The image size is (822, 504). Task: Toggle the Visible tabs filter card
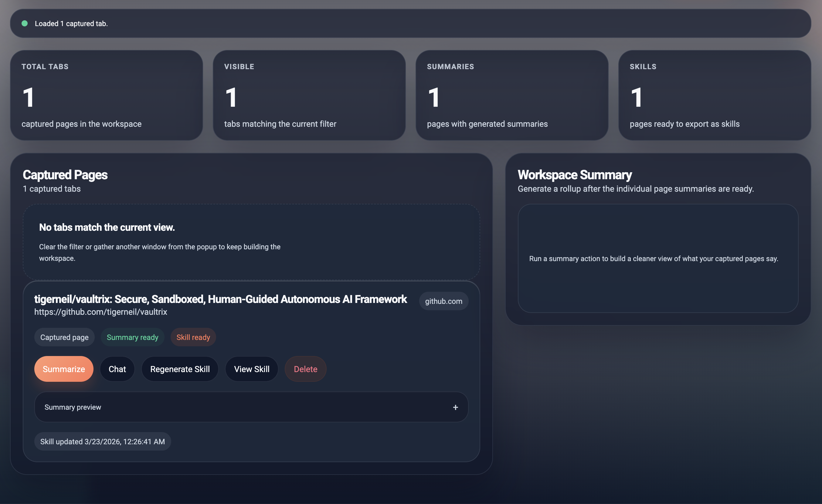(309, 95)
